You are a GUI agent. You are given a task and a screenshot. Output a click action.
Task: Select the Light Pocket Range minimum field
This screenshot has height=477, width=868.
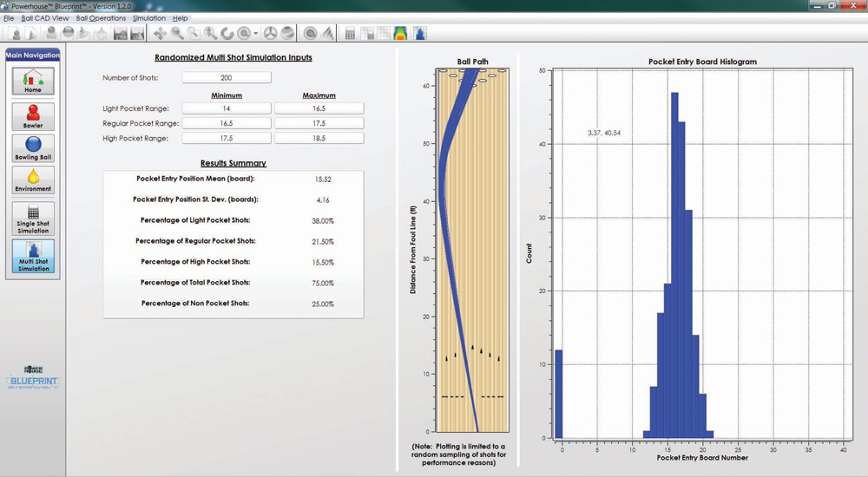point(227,108)
